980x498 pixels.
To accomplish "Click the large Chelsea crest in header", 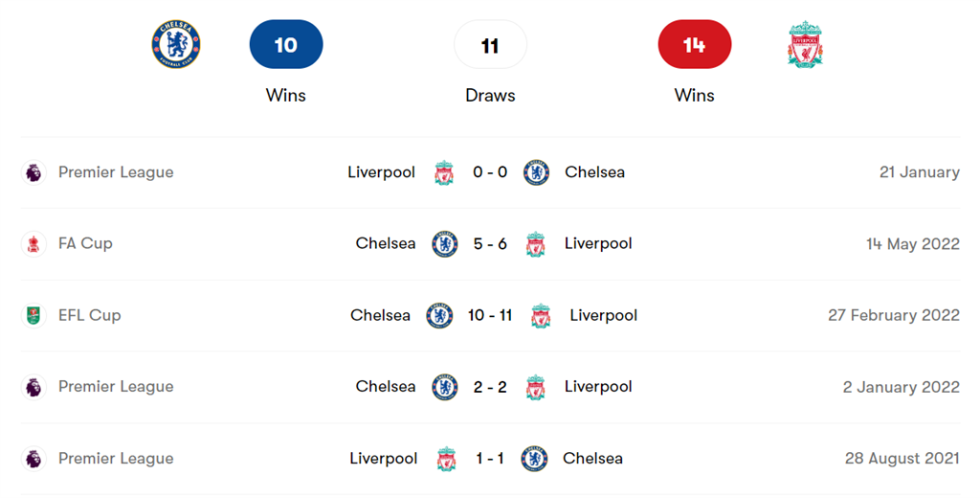I will pyautogui.click(x=176, y=44).
